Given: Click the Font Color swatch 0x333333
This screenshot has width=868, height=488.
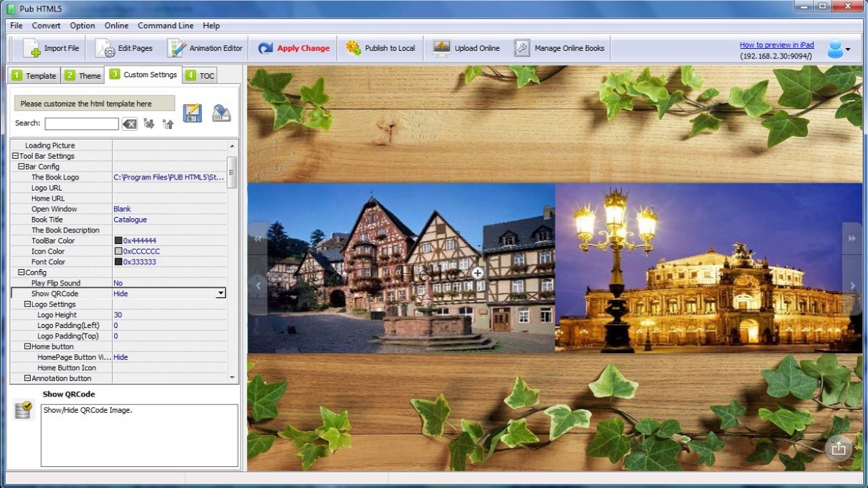Looking at the screenshot, I should (x=118, y=262).
